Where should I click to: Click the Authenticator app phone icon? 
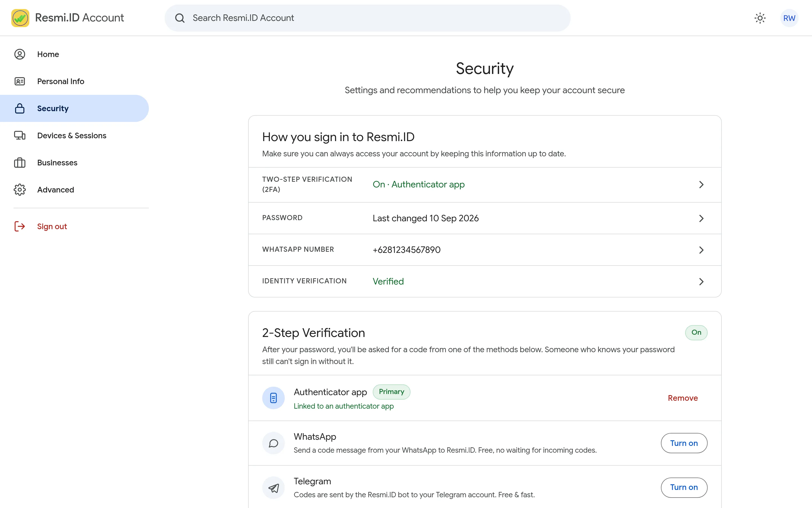(273, 398)
